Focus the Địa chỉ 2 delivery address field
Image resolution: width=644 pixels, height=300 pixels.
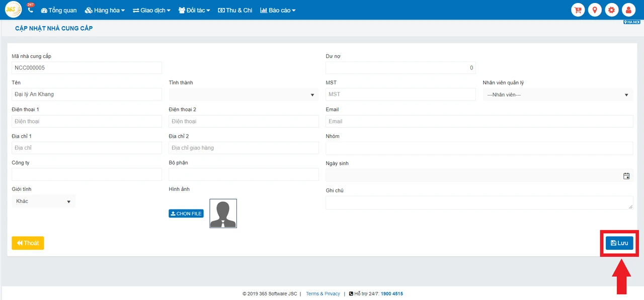pyautogui.click(x=244, y=148)
